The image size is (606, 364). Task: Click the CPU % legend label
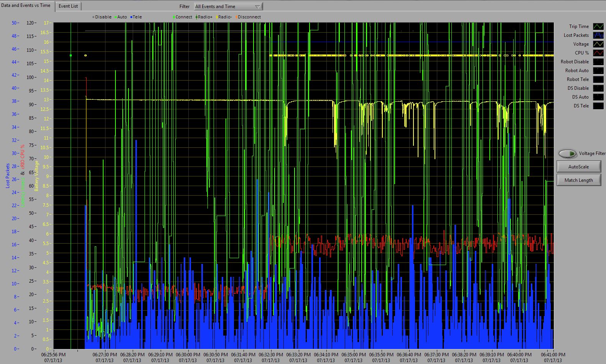(582, 53)
